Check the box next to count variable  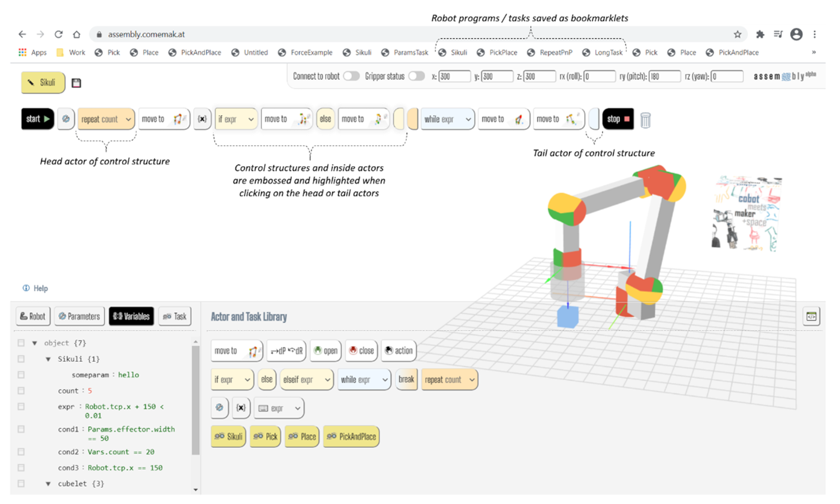[x=21, y=391]
